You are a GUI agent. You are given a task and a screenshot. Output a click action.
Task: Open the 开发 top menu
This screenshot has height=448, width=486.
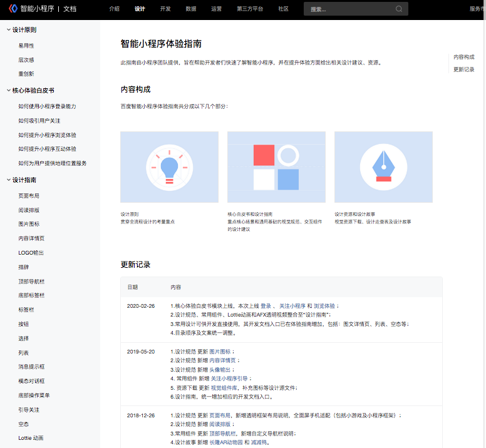pos(165,9)
